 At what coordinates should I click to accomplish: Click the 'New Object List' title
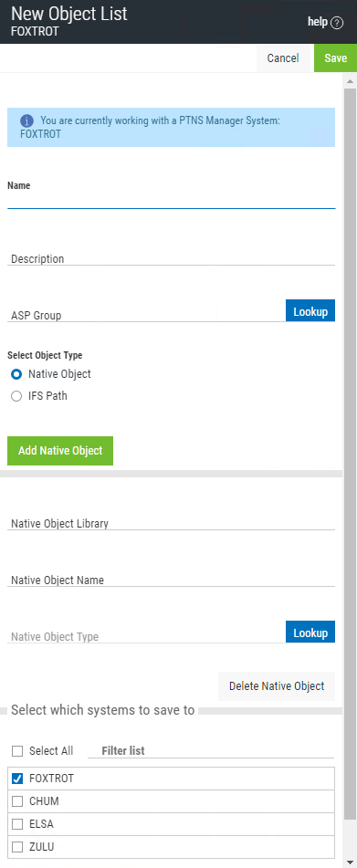click(69, 13)
